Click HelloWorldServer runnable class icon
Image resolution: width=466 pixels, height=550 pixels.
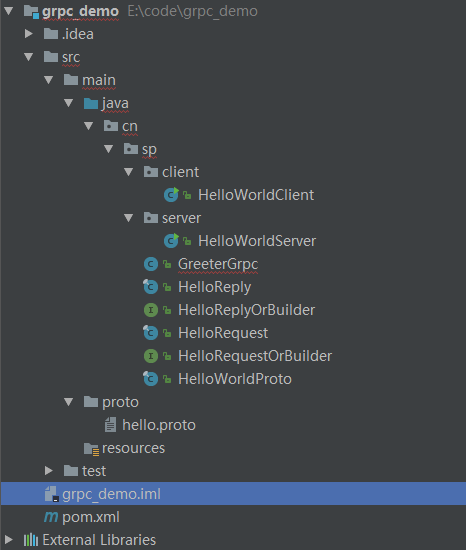tap(171, 241)
